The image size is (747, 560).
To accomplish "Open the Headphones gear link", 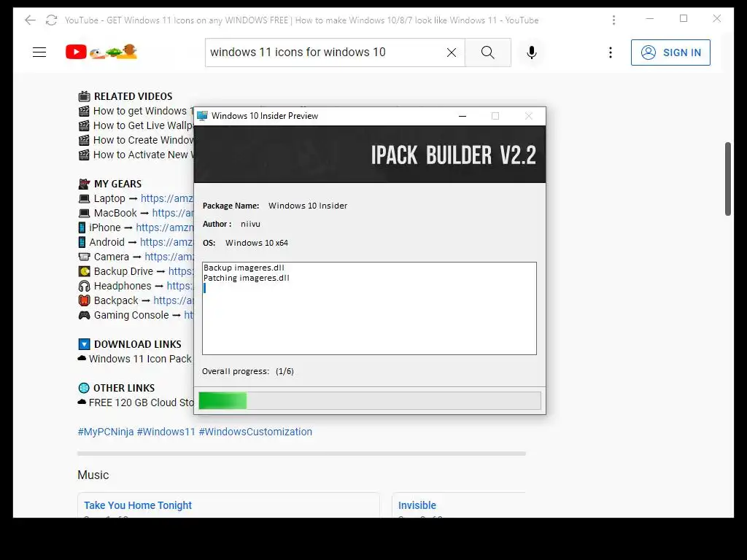I will (x=180, y=286).
